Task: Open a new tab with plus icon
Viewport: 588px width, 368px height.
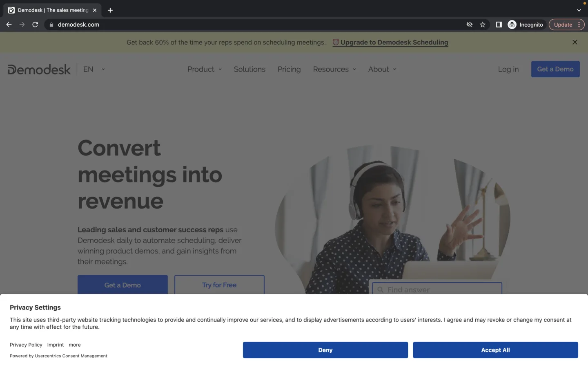Action: tap(110, 10)
